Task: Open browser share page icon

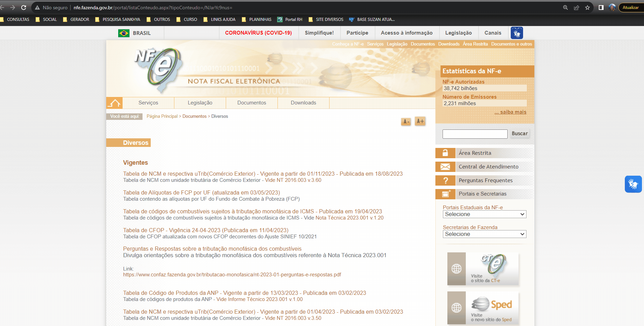Action: pos(577,8)
